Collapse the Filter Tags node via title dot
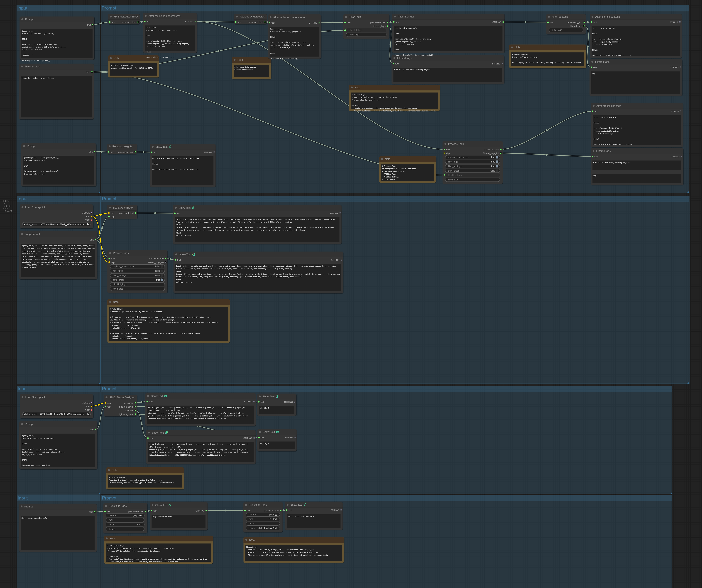This screenshot has height=588, width=702. coord(346,17)
